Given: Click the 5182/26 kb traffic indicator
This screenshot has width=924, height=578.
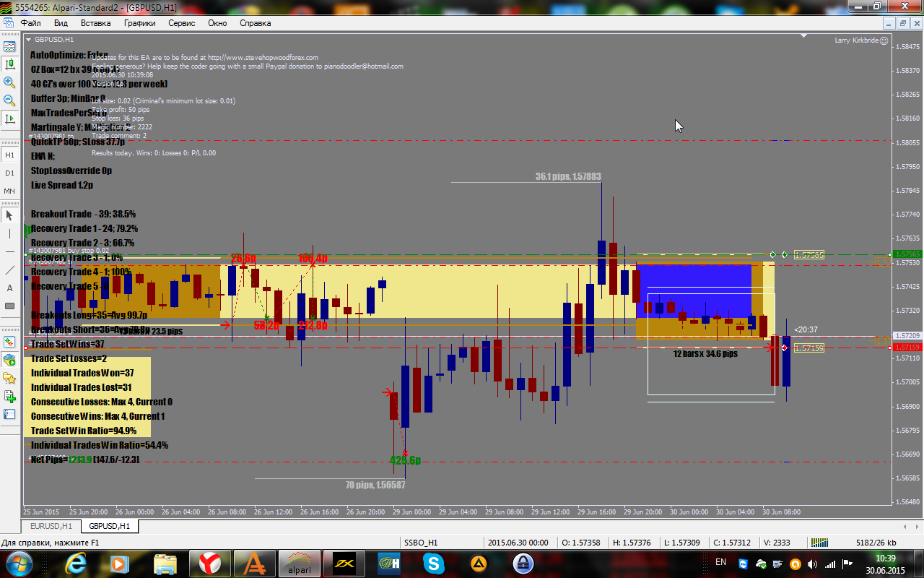Looking at the screenshot, I should [x=876, y=543].
